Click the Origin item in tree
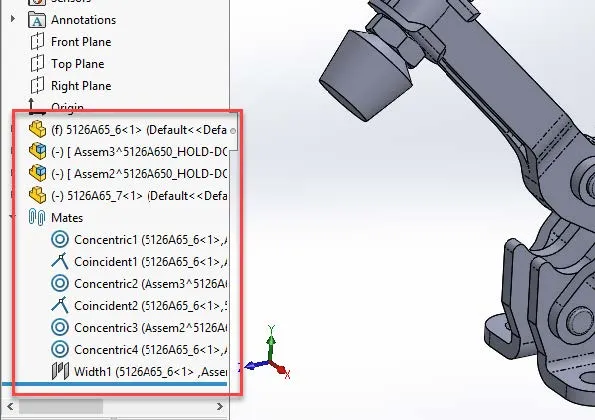The height and width of the screenshot is (420, 595). [56, 106]
